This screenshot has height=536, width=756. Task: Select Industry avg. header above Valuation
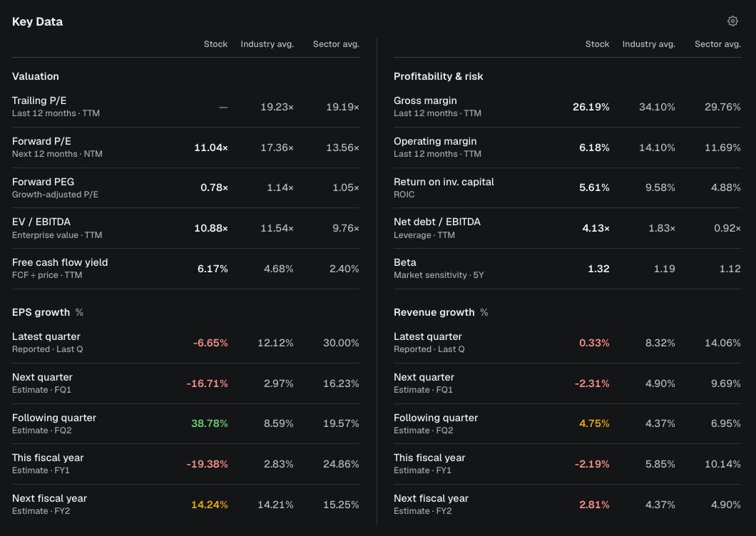tap(267, 44)
